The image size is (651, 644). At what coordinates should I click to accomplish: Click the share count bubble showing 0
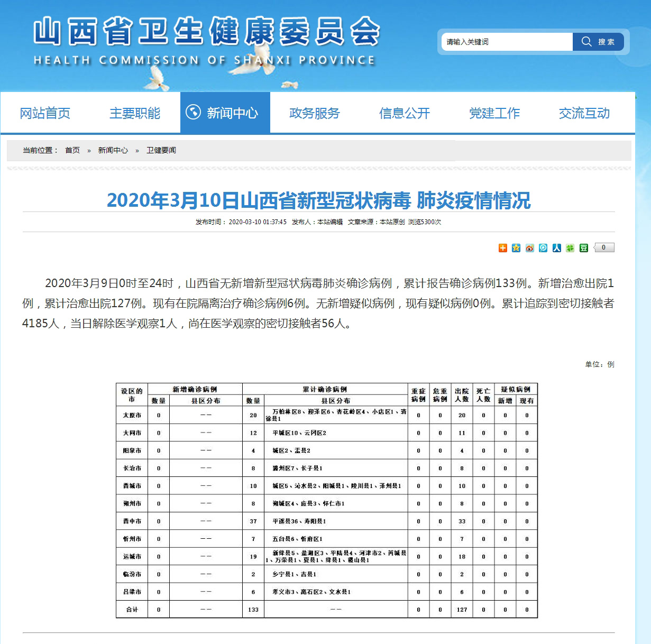coord(603,247)
